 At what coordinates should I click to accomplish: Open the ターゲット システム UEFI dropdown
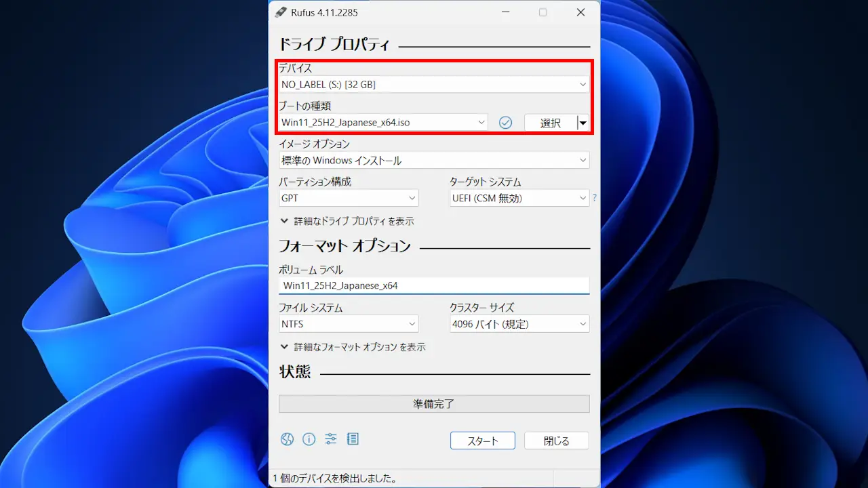(x=519, y=199)
